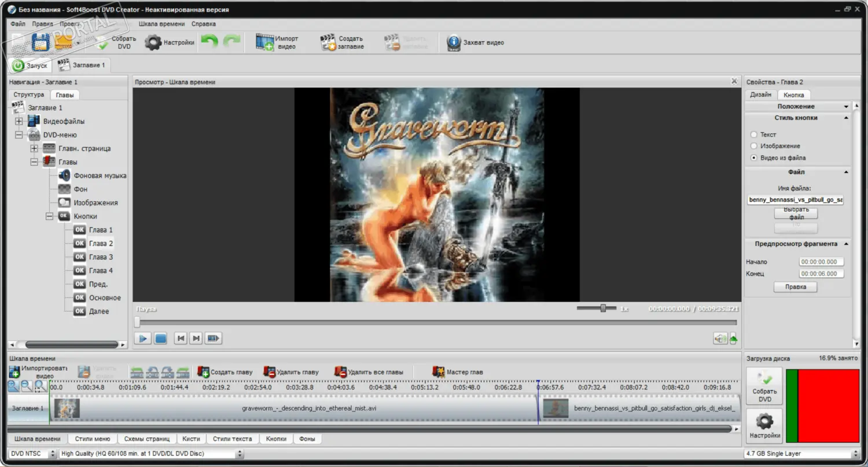Open the Шкала времени menu
Screen dimensions: 868x467
coord(162,24)
